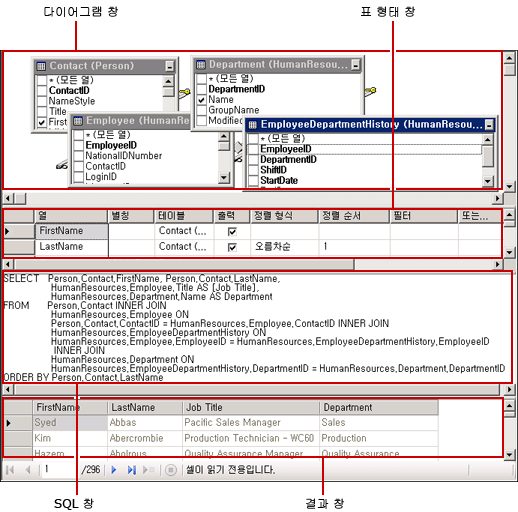Click the FirstName results column header
518x512 pixels.
70,407
